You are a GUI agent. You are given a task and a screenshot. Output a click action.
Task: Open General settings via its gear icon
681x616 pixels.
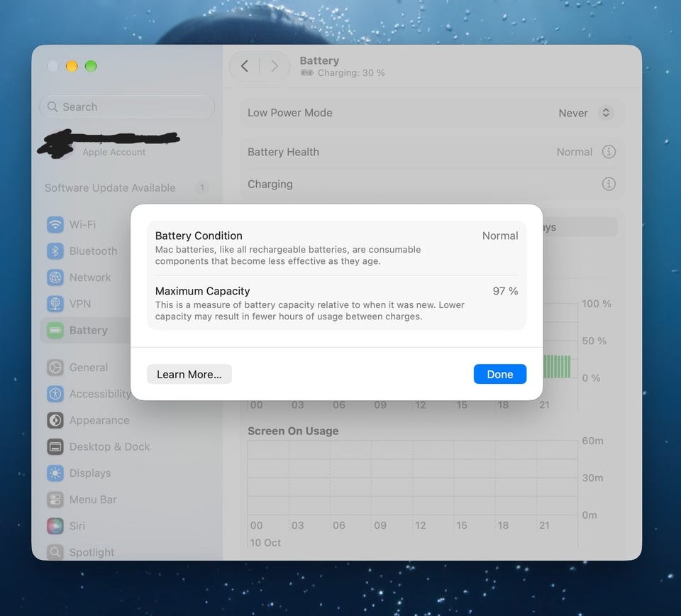point(55,368)
